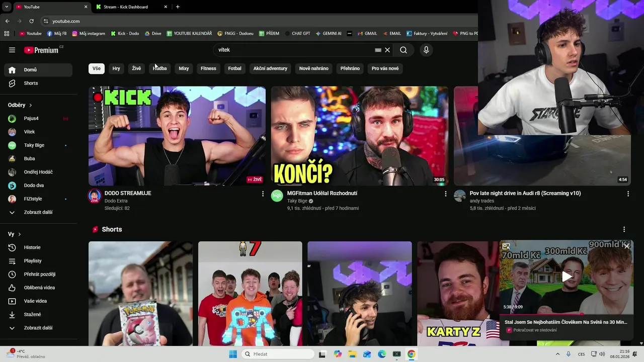644x362 pixels.
Task: Select the Mixy filter chip
Action: click(x=184, y=68)
